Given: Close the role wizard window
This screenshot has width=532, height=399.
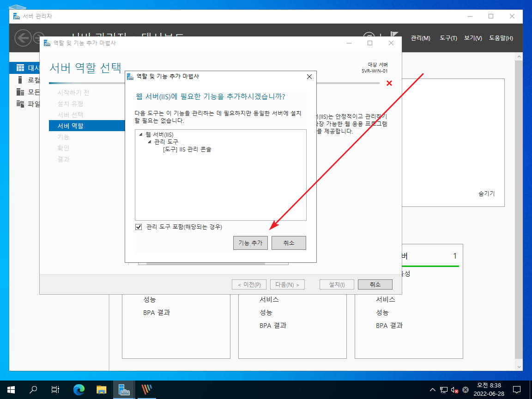Looking at the screenshot, I should tap(391, 43).
